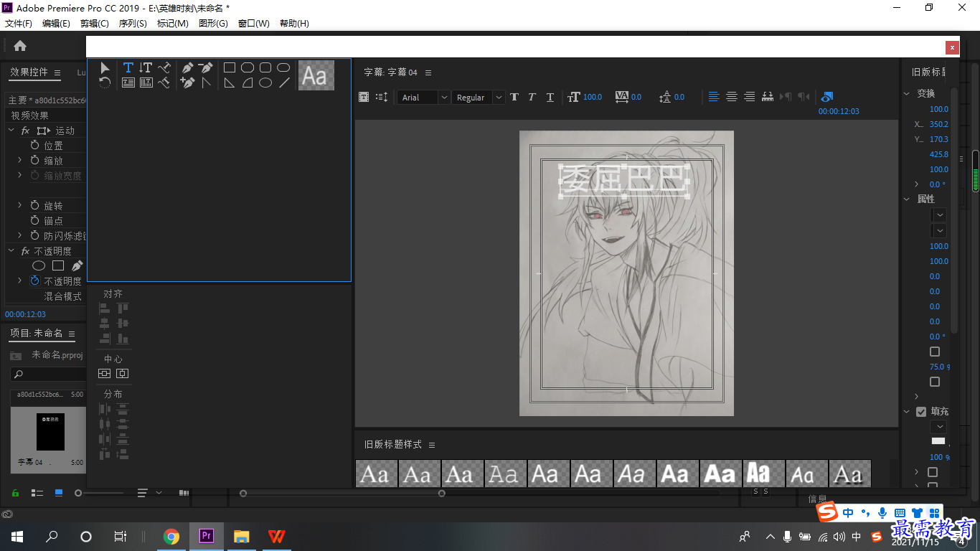980x551 pixels.
Task: Toggle animation stopwatch for 位置
Action: [34, 146]
